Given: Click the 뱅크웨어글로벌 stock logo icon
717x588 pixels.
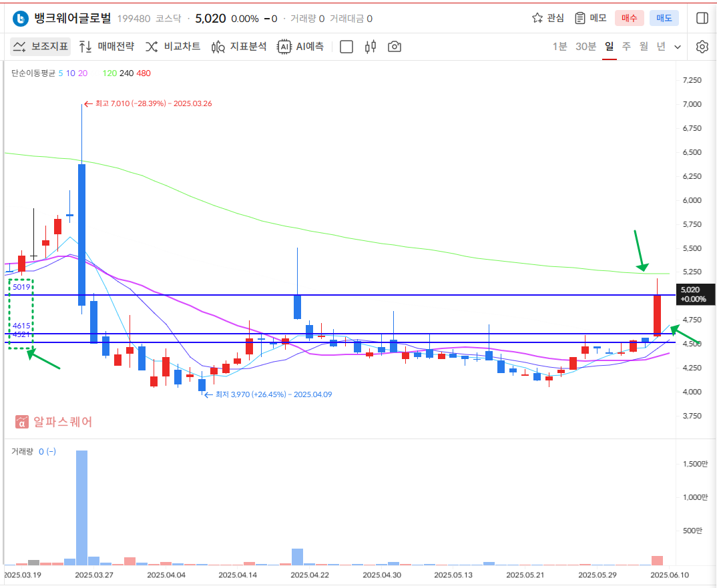Looking at the screenshot, I should tap(20, 18).
